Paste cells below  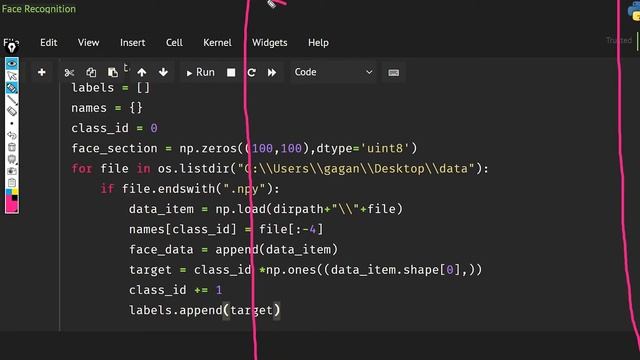coord(113,72)
